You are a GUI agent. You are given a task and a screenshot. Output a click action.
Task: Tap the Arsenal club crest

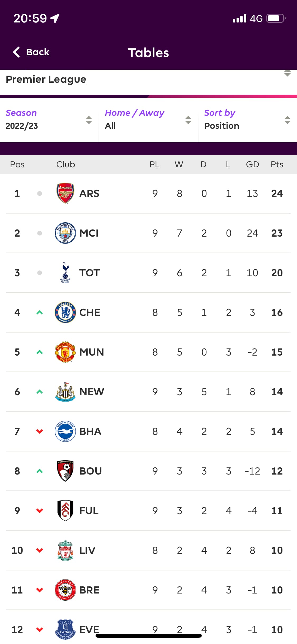65,193
